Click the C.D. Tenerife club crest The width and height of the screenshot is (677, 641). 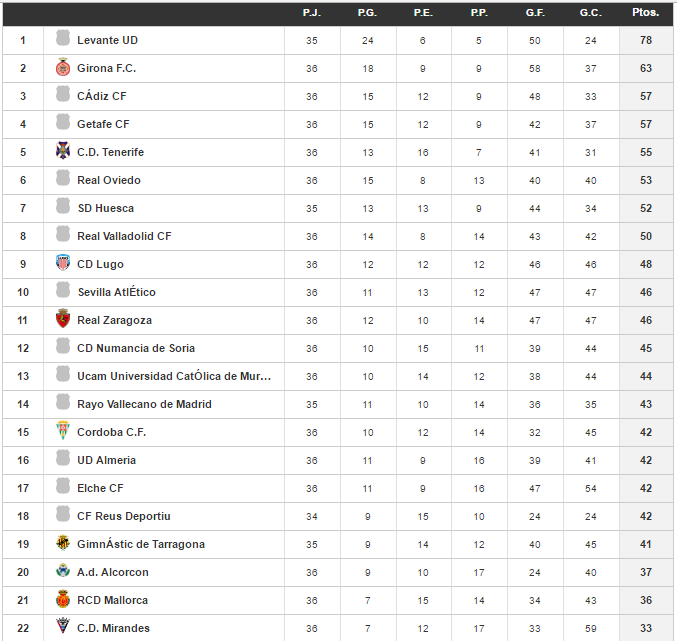63,152
